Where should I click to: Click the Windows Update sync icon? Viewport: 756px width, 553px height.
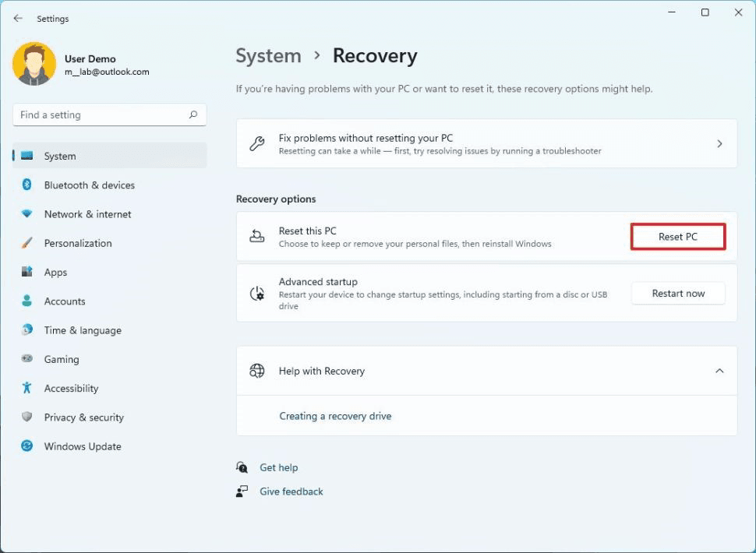(27, 446)
